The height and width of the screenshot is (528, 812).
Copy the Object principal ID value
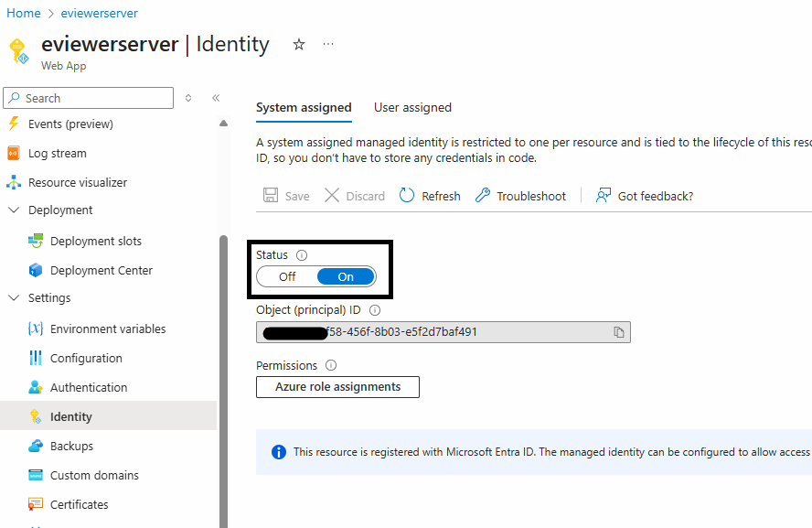tap(619, 331)
